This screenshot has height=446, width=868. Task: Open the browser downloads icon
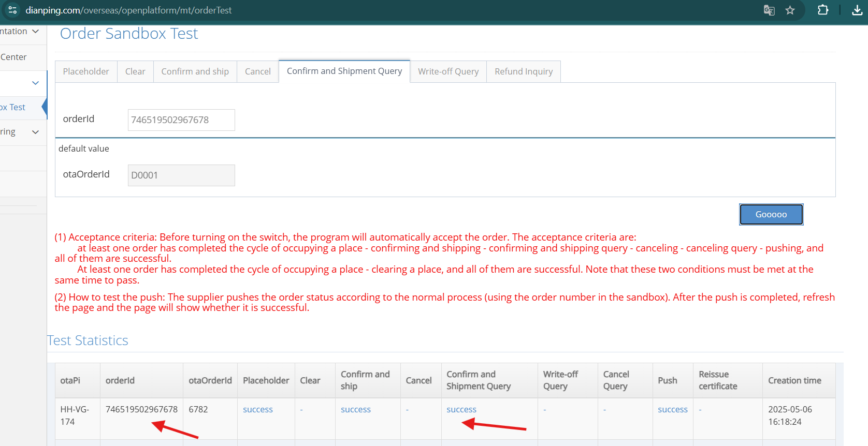coord(857,10)
